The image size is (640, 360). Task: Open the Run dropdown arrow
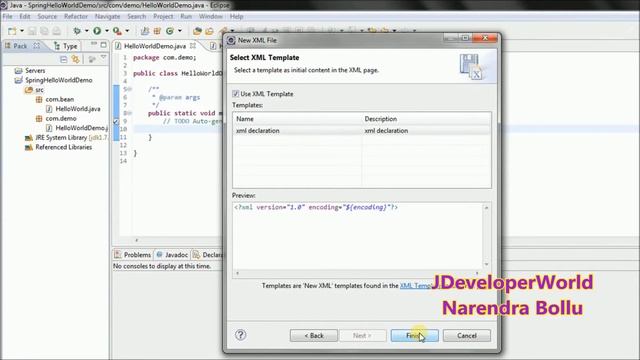pos(107,31)
